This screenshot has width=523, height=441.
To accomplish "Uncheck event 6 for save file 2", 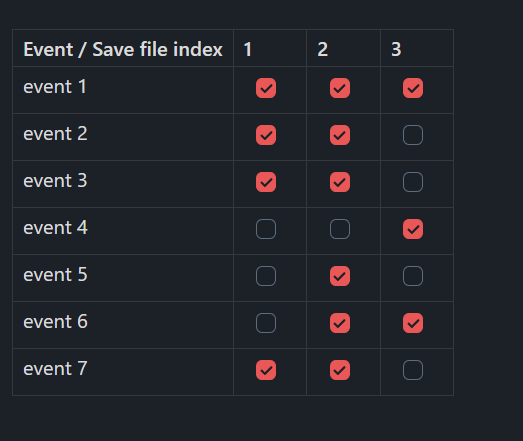I will [340, 323].
